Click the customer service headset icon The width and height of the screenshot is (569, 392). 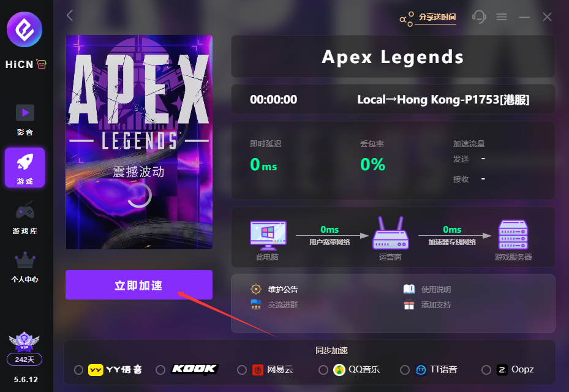(478, 17)
